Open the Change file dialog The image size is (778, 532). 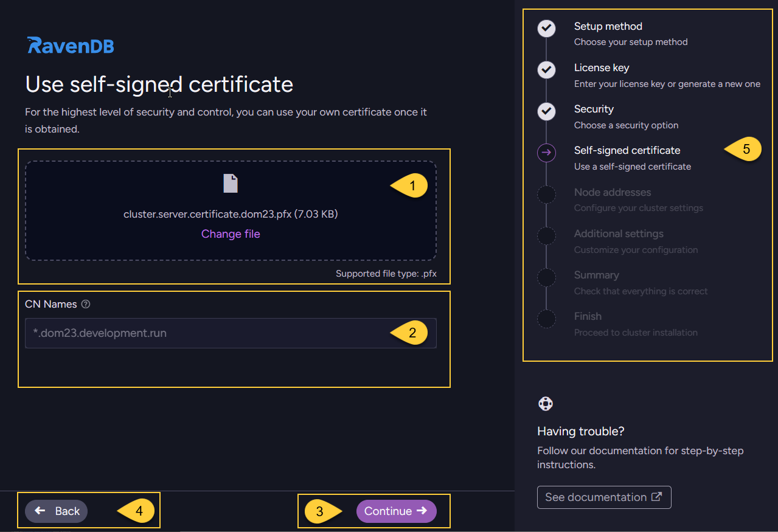(x=230, y=233)
